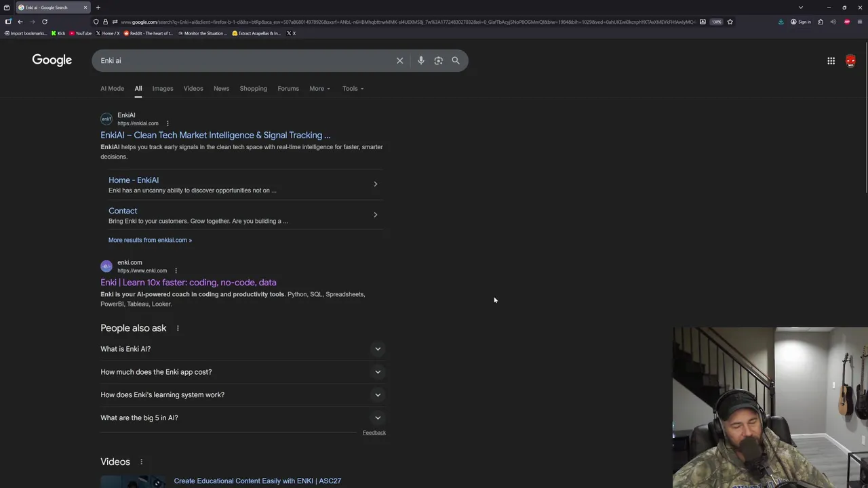This screenshot has height=488, width=868.
Task: Open the Tools dropdown
Action: pyautogui.click(x=353, y=88)
